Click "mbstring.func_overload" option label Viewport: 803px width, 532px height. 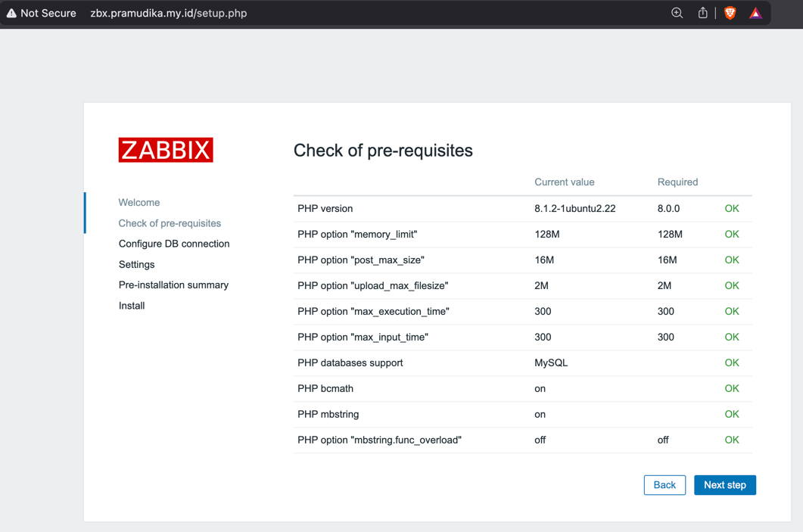[x=379, y=440]
